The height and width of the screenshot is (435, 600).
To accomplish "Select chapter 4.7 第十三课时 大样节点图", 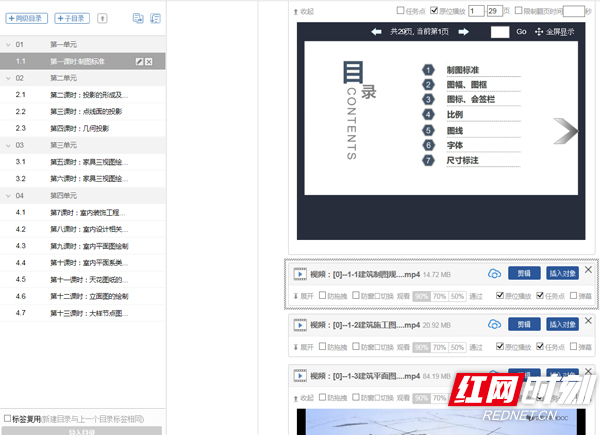I will click(x=83, y=313).
